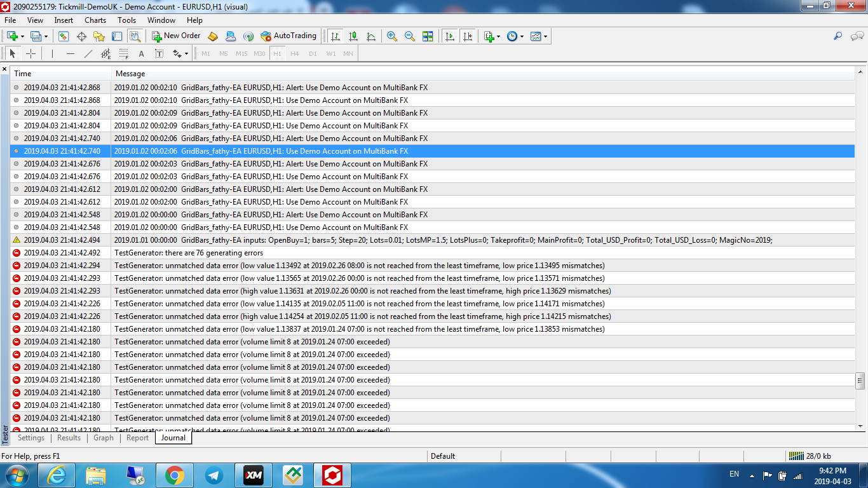Open the Indicators list icon
Screen dimensions: 868x488
(x=489, y=36)
